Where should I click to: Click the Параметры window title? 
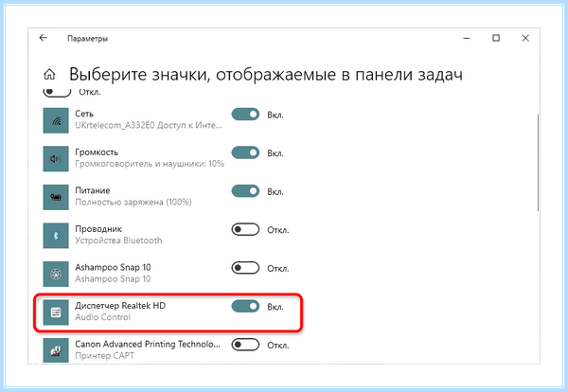tap(88, 39)
